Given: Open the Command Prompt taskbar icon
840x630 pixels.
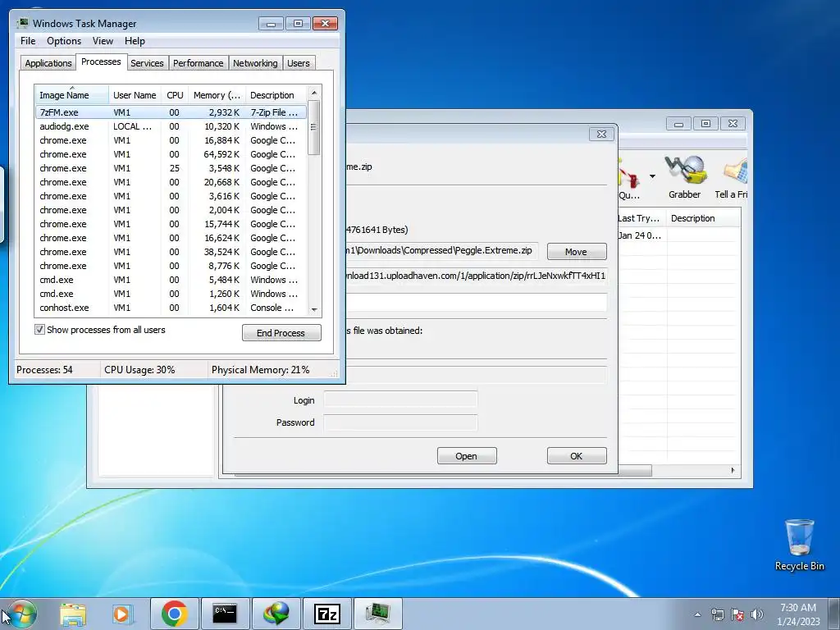Looking at the screenshot, I should pos(225,614).
